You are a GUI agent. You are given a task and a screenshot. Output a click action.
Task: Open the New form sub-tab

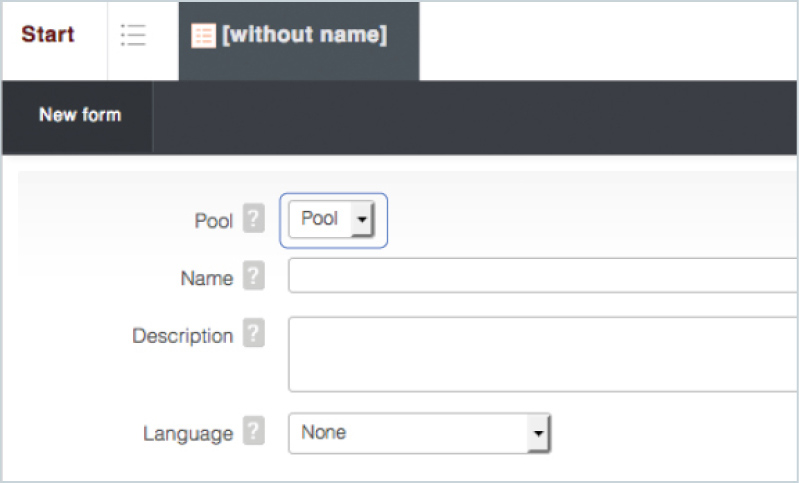coord(80,115)
